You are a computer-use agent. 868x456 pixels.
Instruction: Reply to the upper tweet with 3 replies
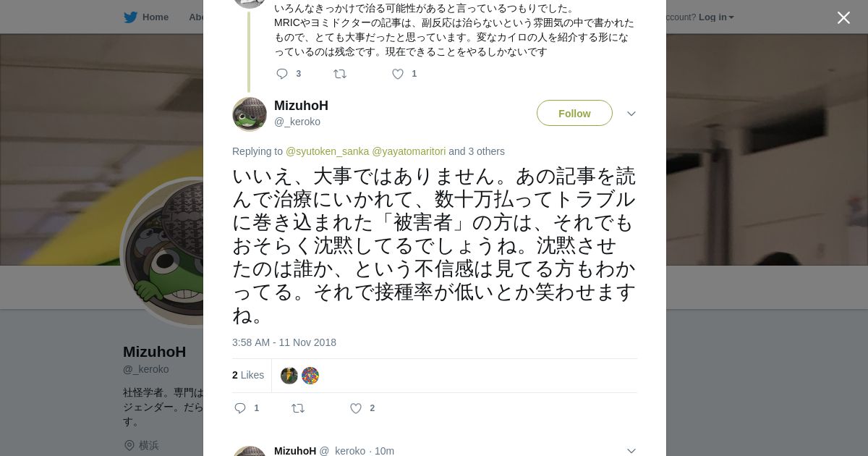[282, 74]
